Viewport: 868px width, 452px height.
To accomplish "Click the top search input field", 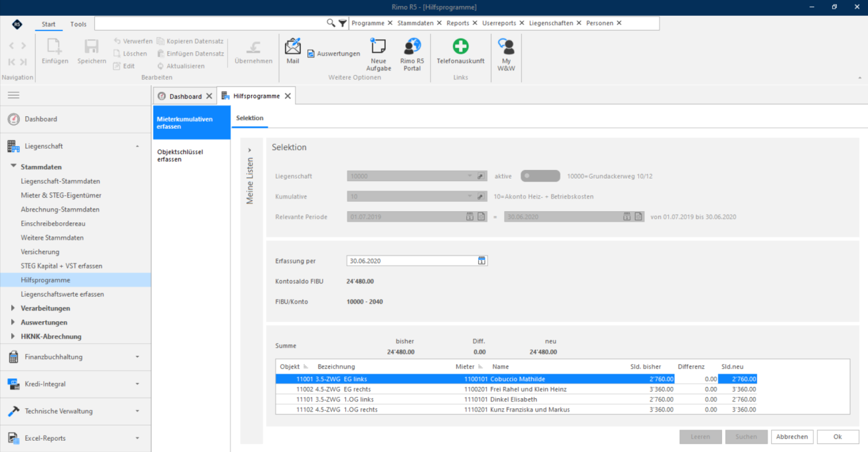I will tap(211, 23).
